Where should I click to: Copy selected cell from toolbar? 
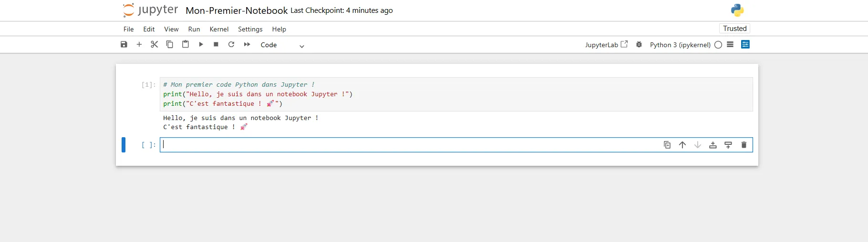[170, 44]
